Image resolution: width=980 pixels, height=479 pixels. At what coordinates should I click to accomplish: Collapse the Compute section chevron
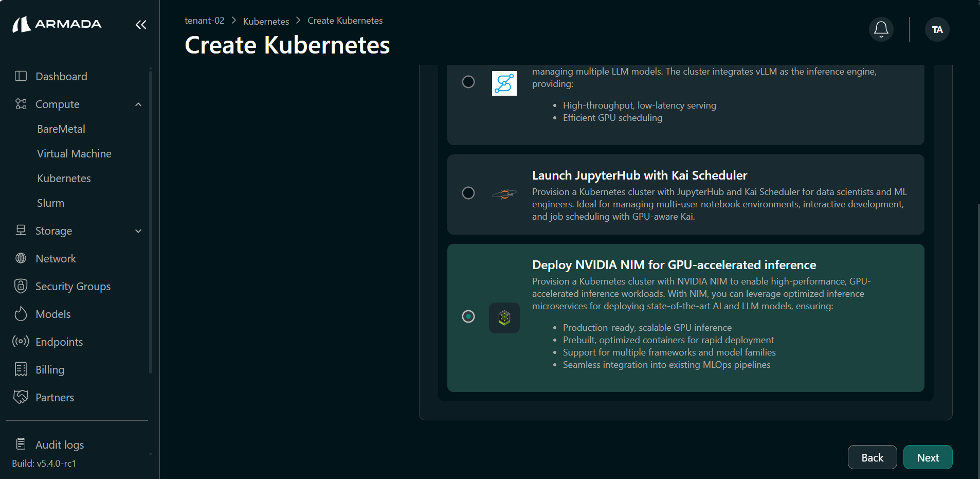(138, 104)
